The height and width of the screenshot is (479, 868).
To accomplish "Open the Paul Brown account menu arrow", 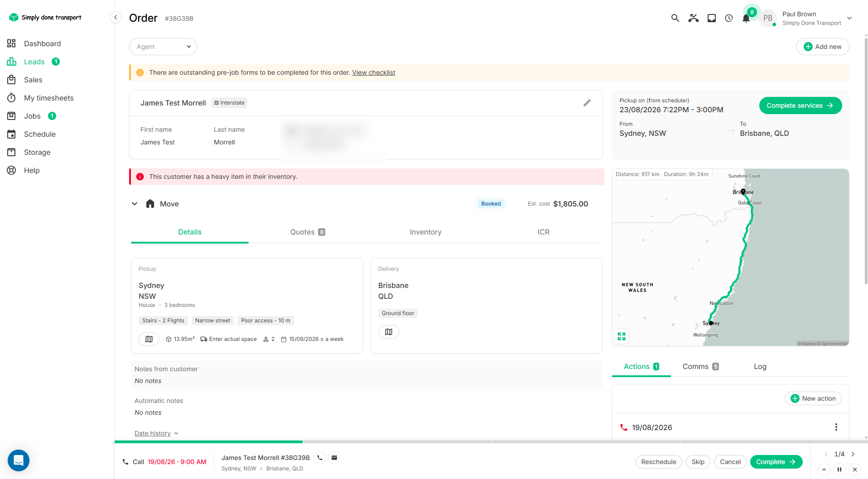I will 849,18.
